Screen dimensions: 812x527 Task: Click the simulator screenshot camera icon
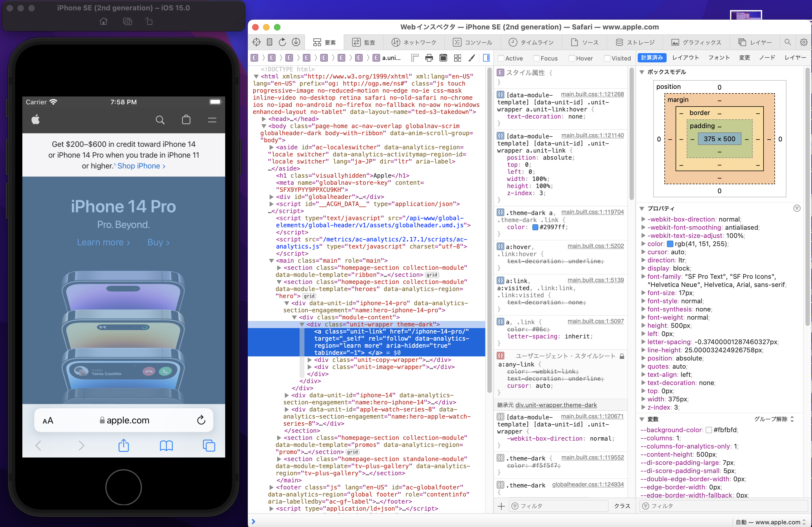coord(127,22)
